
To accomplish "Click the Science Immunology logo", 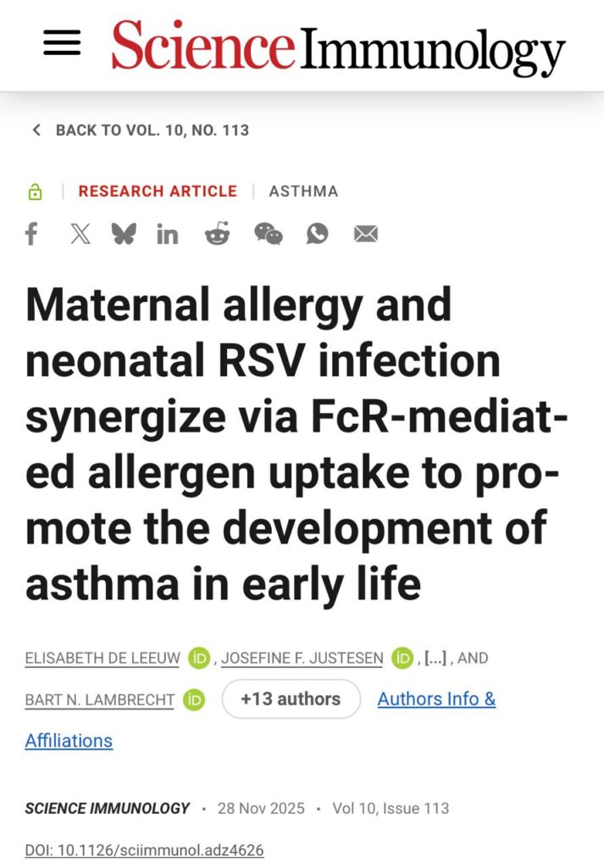I will [x=338, y=46].
